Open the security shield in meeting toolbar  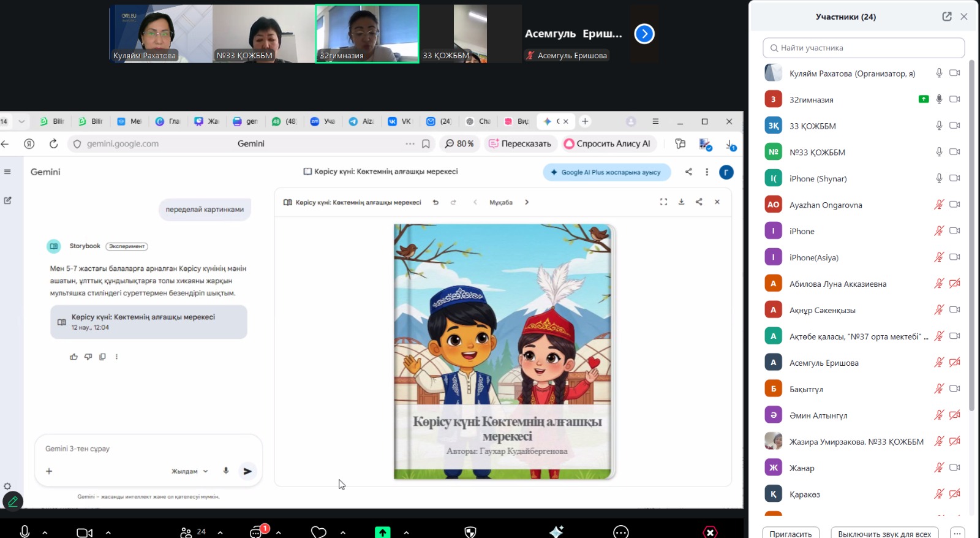470,532
